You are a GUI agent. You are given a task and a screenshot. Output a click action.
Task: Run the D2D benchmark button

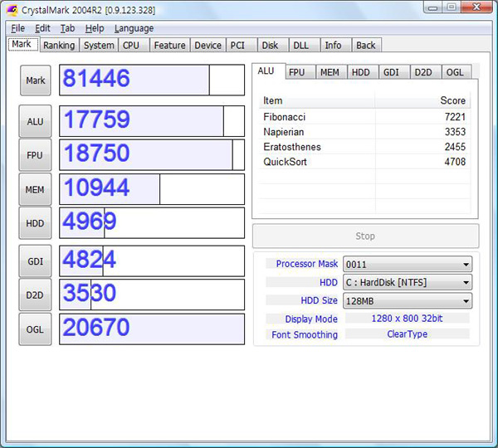(x=35, y=295)
